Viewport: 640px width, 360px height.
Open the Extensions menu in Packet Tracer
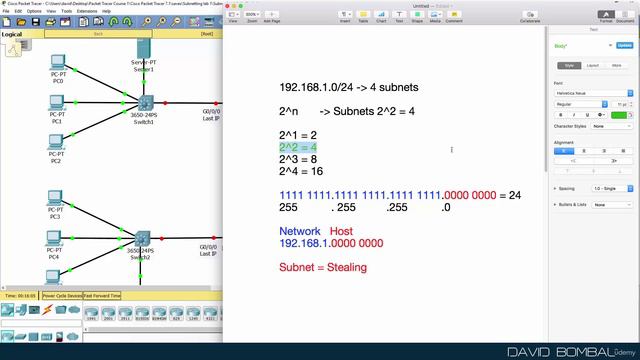[87, 11]
